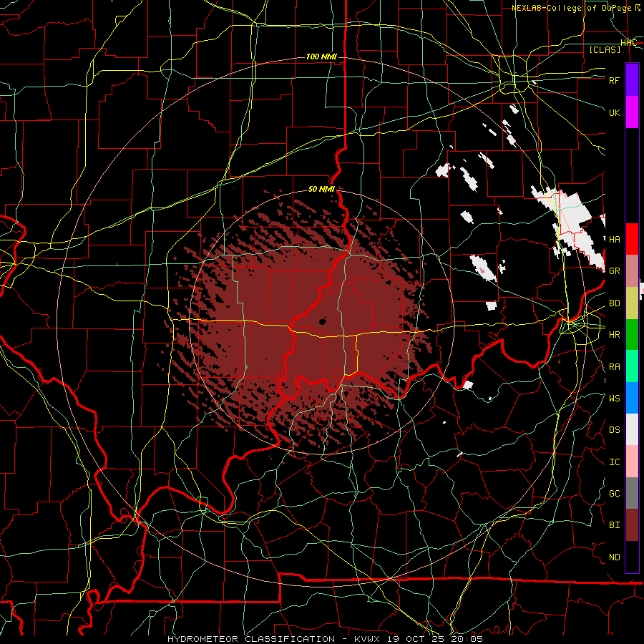644x644 pixels.
Task: Click the HR legend label
Action: click(614, 335)
